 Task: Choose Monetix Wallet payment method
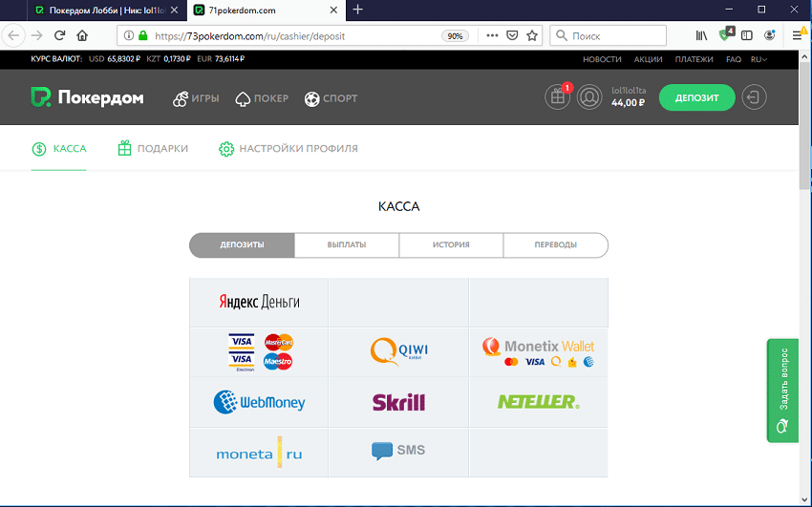click(x=539, y=352)
